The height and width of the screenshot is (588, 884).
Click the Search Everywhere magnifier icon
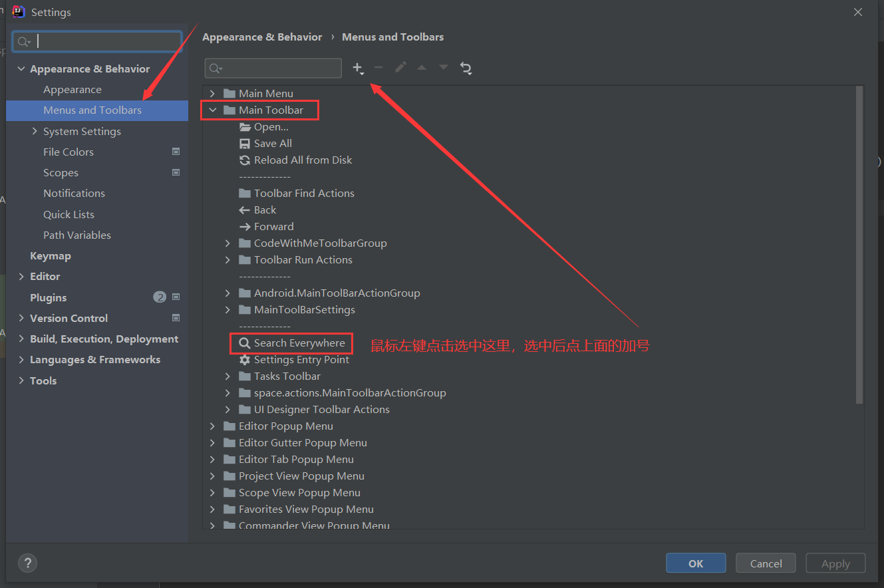click(245, 343)
